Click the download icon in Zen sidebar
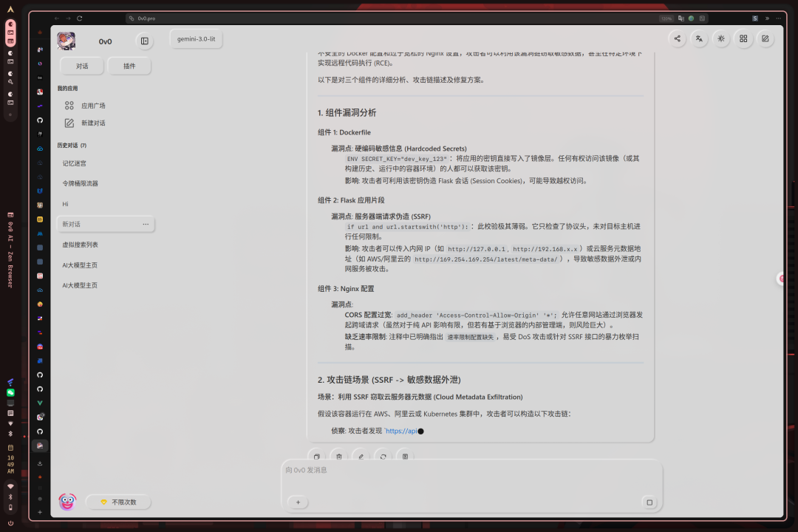798x532 pixels. pyautogui.click(x=40, y=463)
